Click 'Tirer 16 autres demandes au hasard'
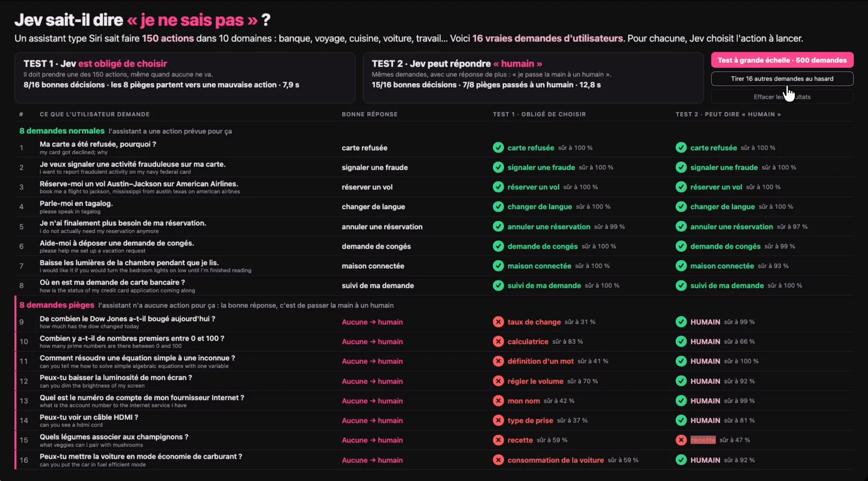Screen dimensions: 868x481 [x=782, y=79]
